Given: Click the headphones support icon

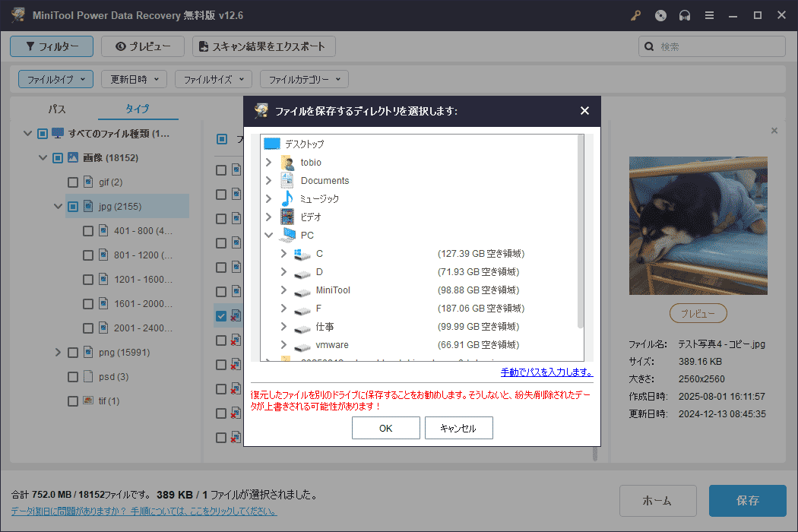Looking at the screenshot, I should (685, 15).
